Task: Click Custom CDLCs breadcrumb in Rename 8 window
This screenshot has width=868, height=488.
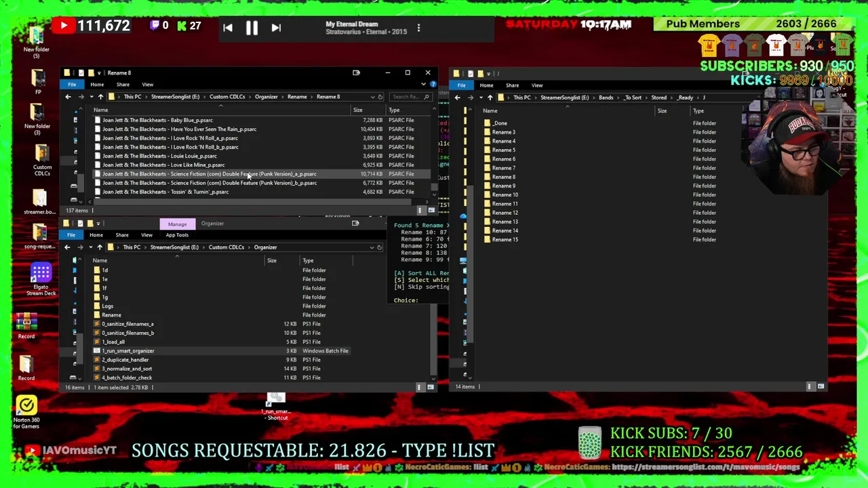Action: [227, 97]
